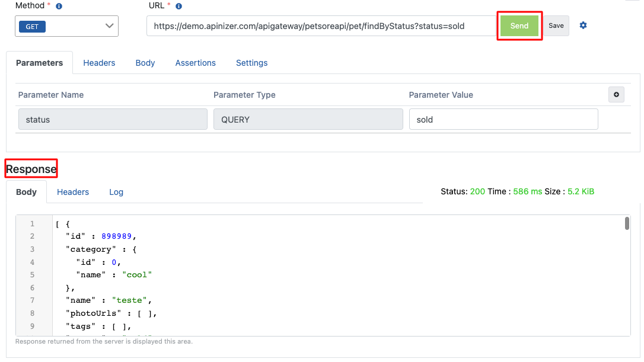Viewport: 644px width, 362px height.
Task: Select the response Body tab
Action: point(26,192)
